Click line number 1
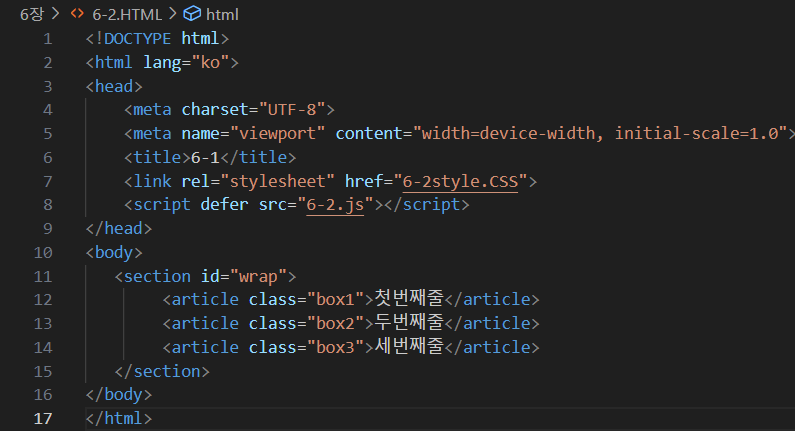Screen dimensions: 795x431 pyautogui.click(x=48, y=39)
